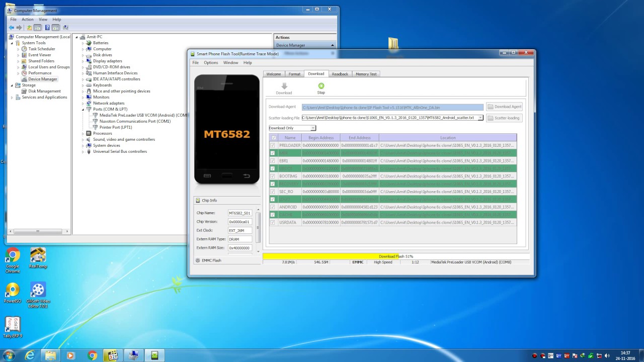
Task: Open the Tally.ERP 9 desktop shortcut
Action: pyautogui.click(x=13, y=327)
